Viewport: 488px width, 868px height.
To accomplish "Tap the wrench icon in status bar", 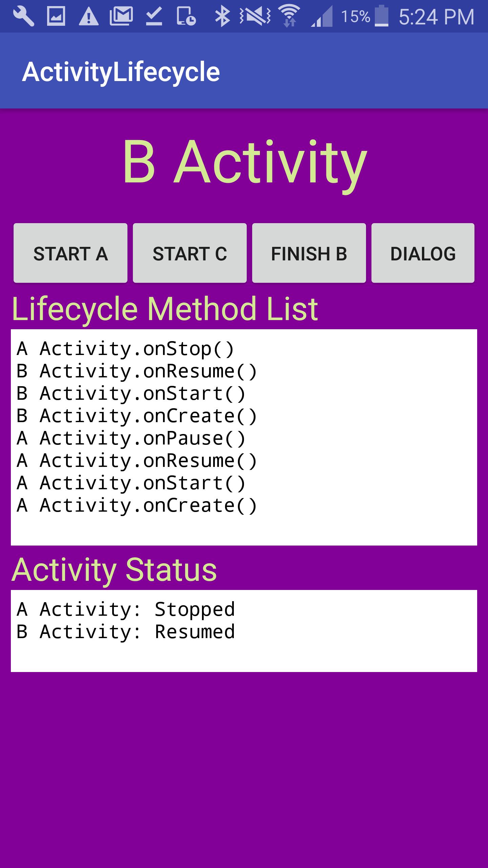I will (x=23, y=17).
